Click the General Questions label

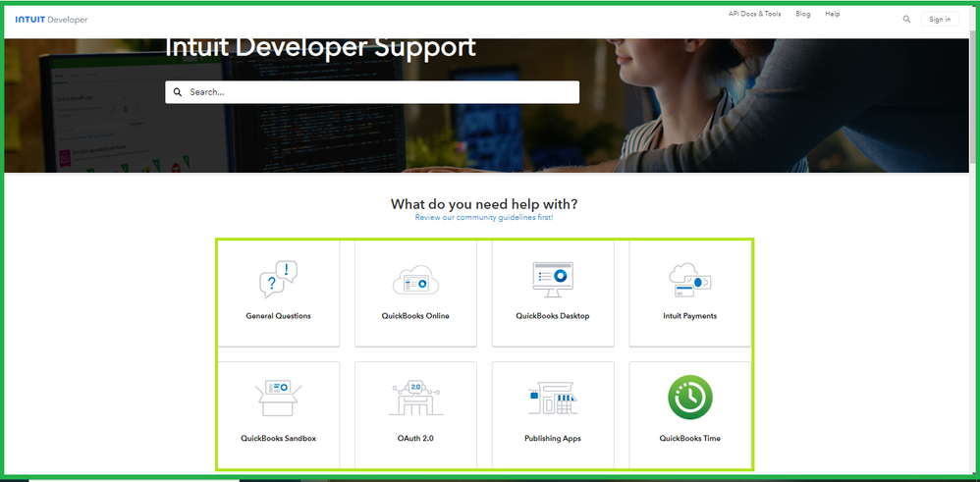point(278,316)
